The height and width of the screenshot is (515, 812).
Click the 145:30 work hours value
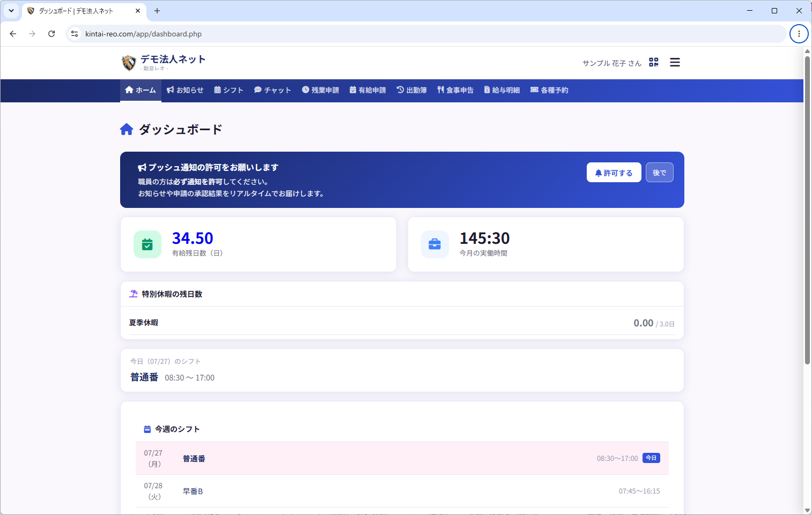click(485, 238)
